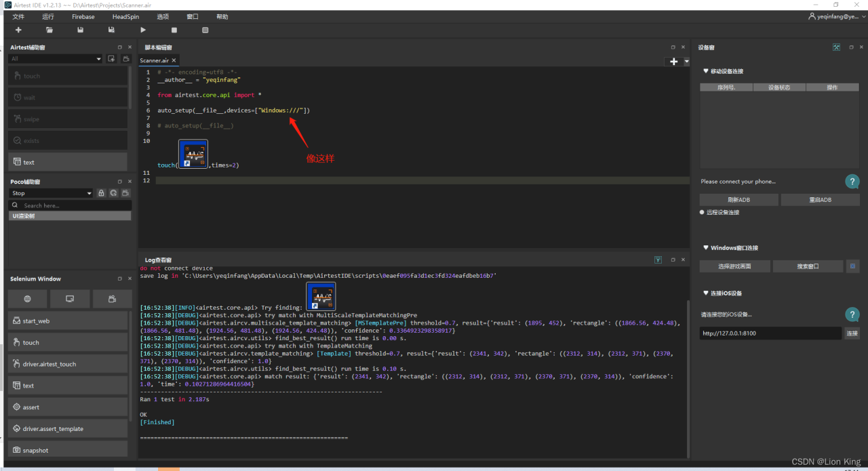
Task: Click the 选择游戏画面 button
Action: (735, 266)
